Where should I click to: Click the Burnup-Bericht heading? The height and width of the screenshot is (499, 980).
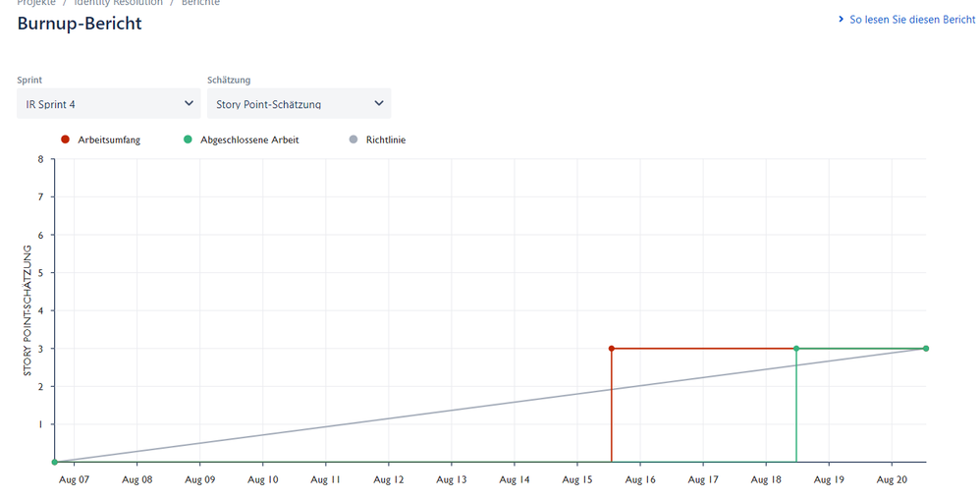tap(80, 24)
